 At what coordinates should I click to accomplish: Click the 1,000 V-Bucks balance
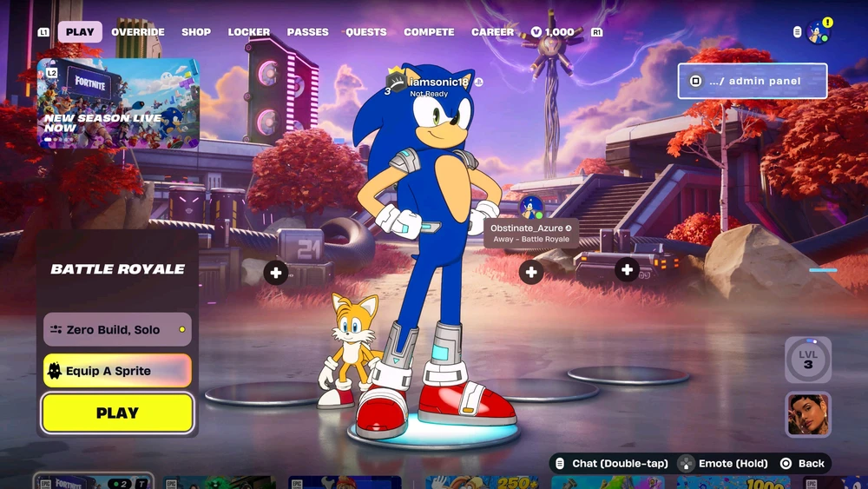(x=552, y=32)
